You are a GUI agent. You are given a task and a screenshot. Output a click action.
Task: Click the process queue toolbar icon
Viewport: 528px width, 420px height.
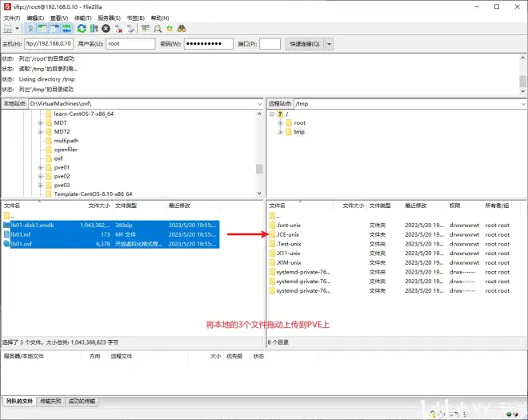click(x=94, y=29)
